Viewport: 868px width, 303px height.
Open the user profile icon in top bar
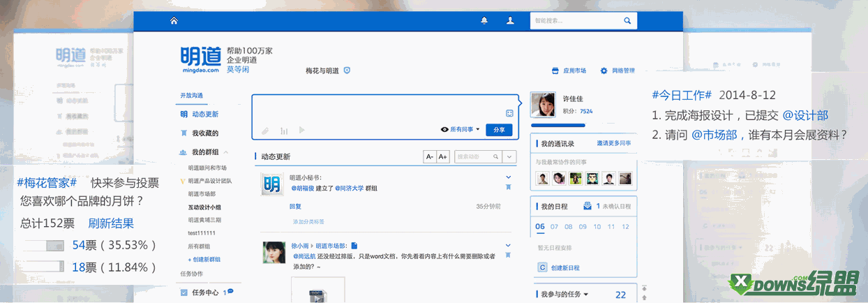point(510,21)
